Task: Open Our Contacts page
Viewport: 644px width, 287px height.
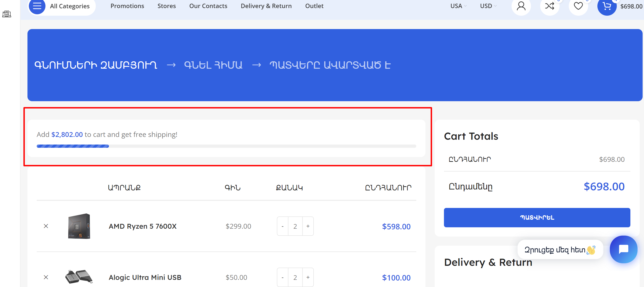Action: coord(208,6)
